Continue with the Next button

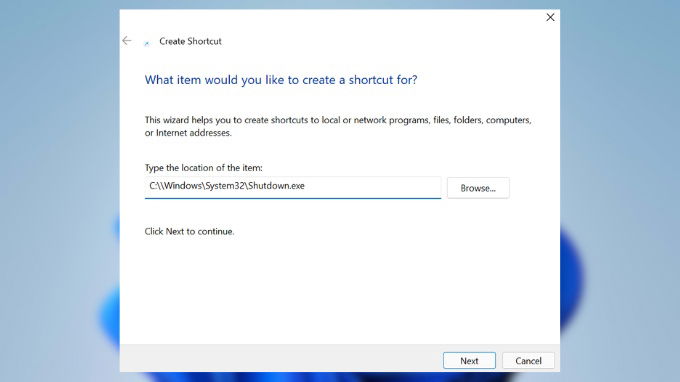[x=469, y=361]
